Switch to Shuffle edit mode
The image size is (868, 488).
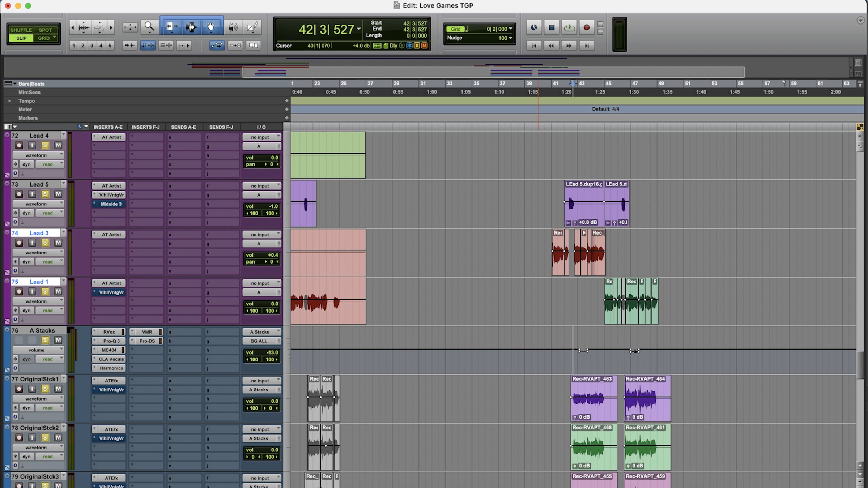click(x=21, y=30)
